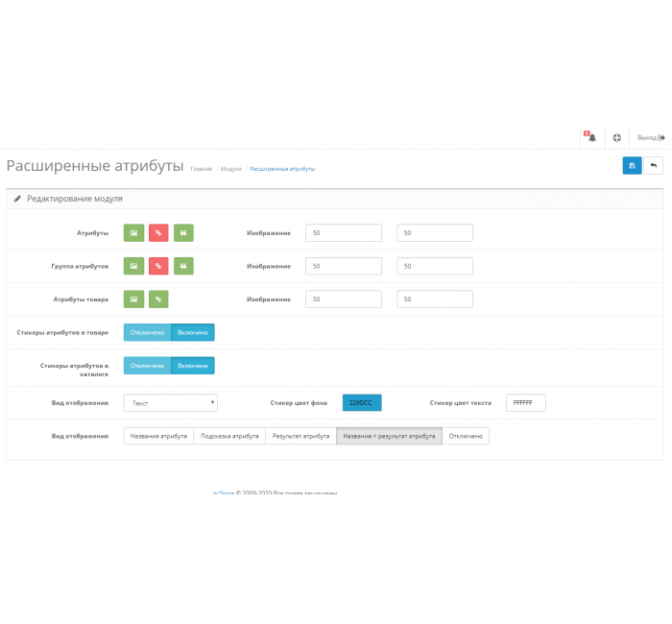The height and width of the screenshot is (624, 672).
Task: Set Стикеры атрибутов в каталоге to Включено
Action: pyautogui.click(x=193, y=366)
